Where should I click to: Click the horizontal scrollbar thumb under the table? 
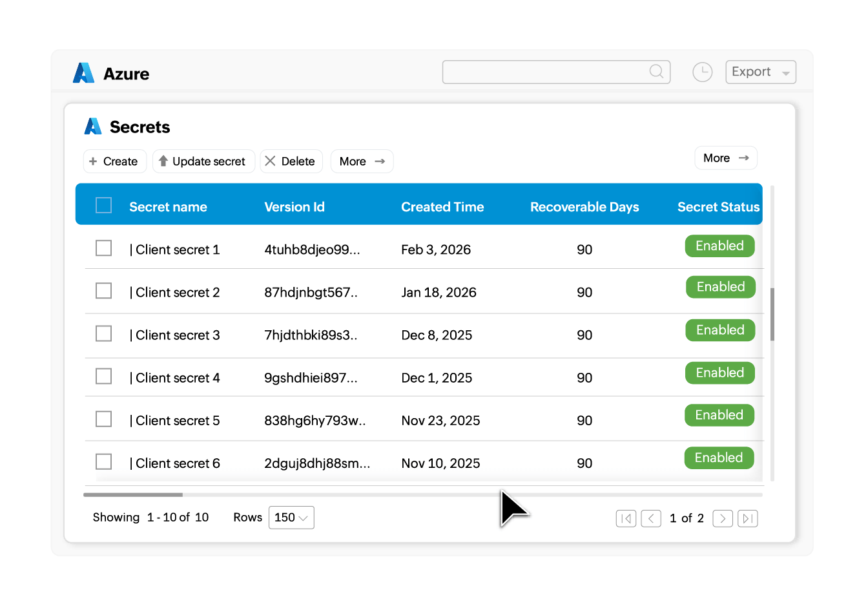coord(133,495)
